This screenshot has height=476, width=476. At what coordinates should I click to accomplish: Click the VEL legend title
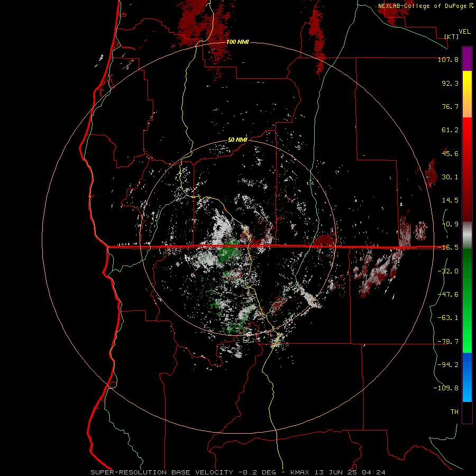pos(464,32)
